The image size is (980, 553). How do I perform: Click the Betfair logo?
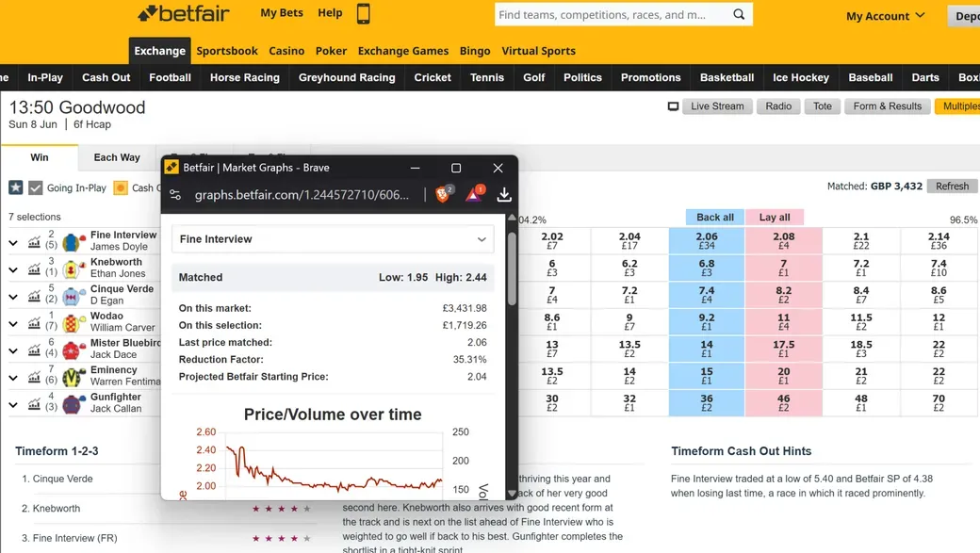point(183,13)
